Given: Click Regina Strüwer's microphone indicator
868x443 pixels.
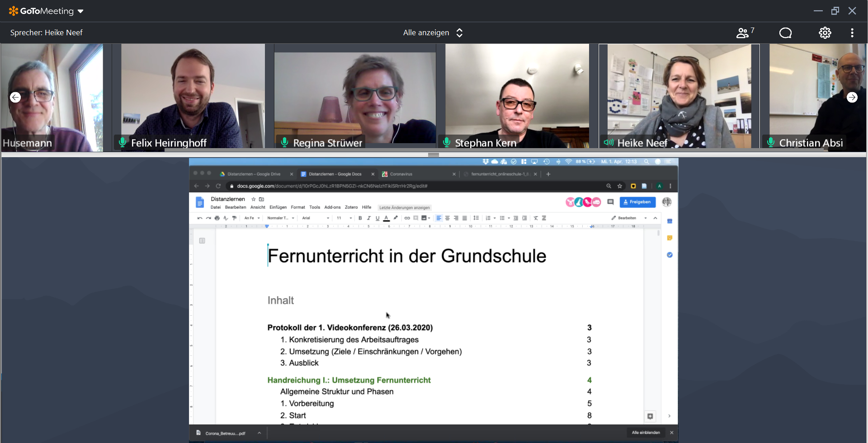Looking at the screenshot, I should [x=284, y=142].
